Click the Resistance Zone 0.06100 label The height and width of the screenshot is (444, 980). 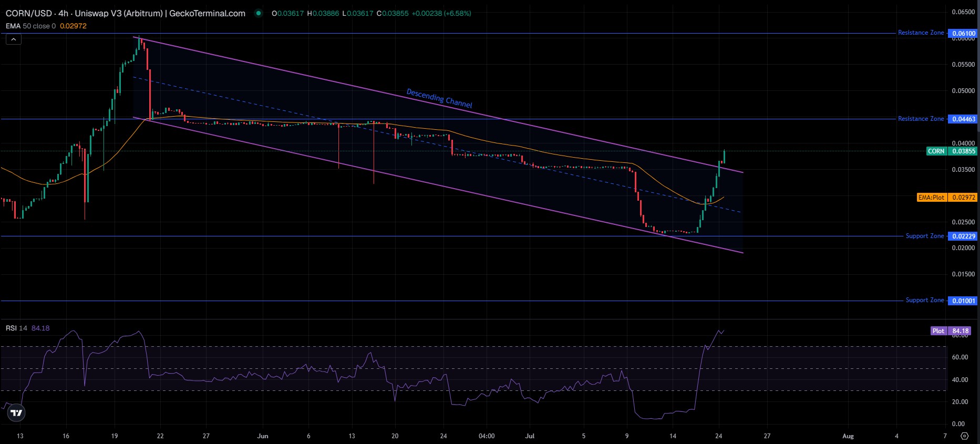point(921,33)
